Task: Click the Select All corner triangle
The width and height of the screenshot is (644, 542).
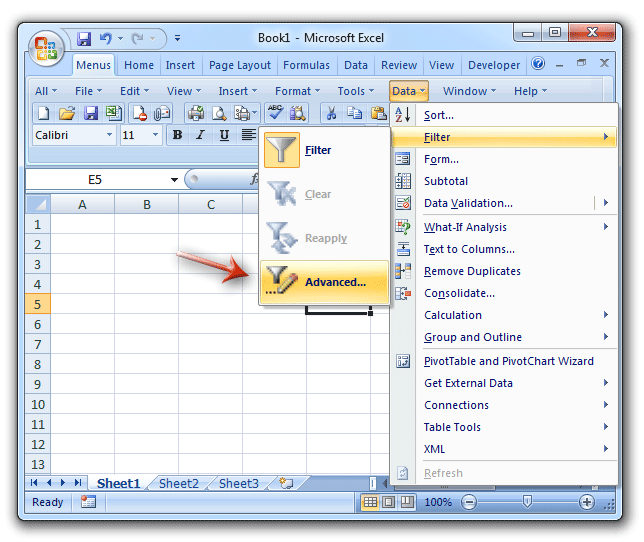Action: click(x=38, y=204)
